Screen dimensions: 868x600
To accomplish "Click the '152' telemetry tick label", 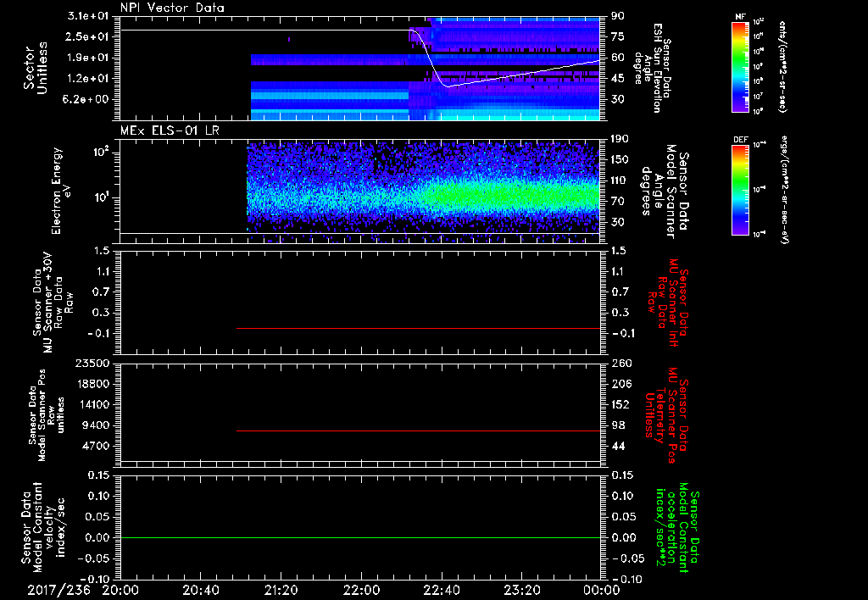I will [620, 404].
